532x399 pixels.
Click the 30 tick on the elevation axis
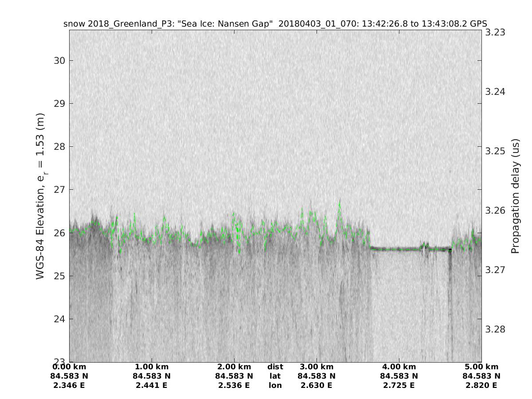(x=59, y=61)
